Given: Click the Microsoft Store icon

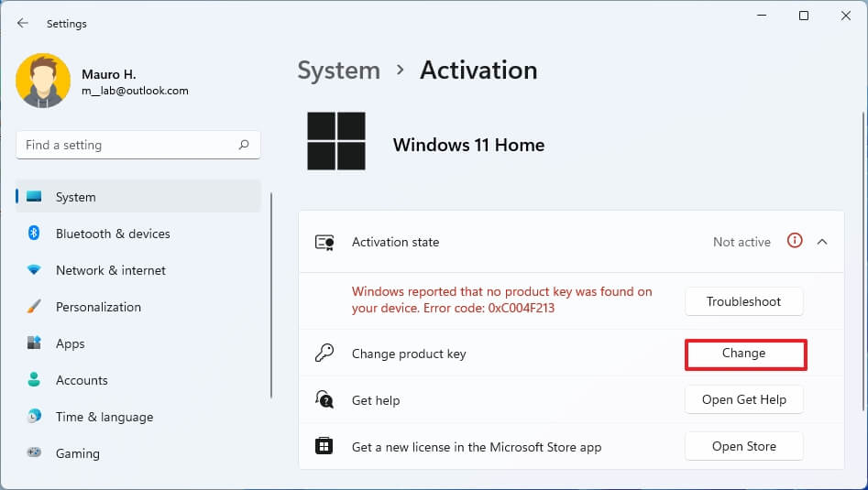Looking at the screenshot, I should pyautogui.click(x=324, y=446).
